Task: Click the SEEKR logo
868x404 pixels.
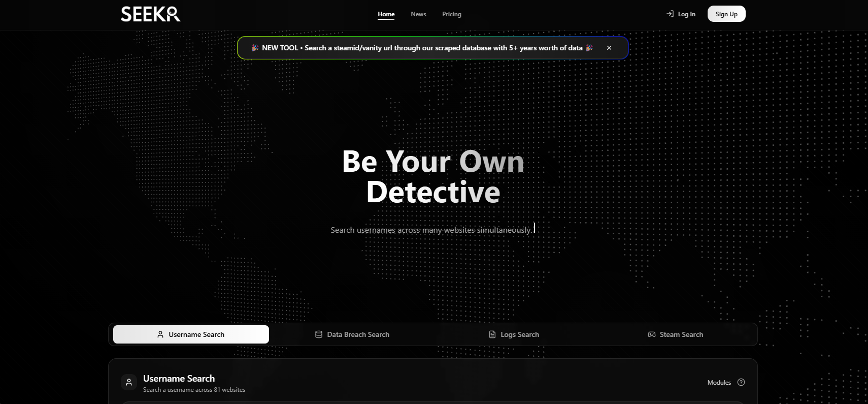Action: (x=151, y=14)
